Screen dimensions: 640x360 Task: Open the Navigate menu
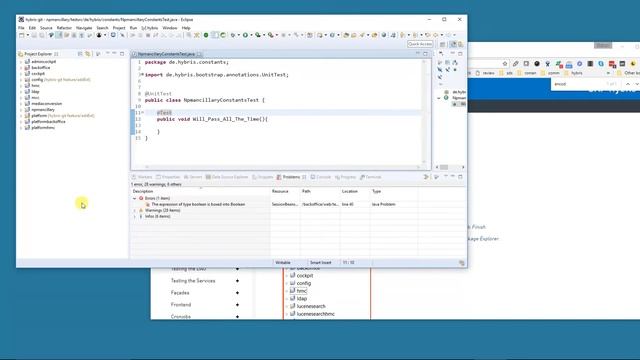pos(84,28)
